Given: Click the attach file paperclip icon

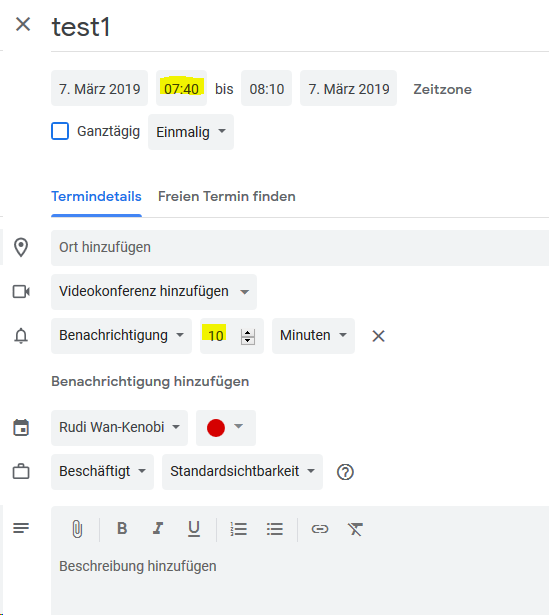Looking at the screenshot, I should click(77, 529).
